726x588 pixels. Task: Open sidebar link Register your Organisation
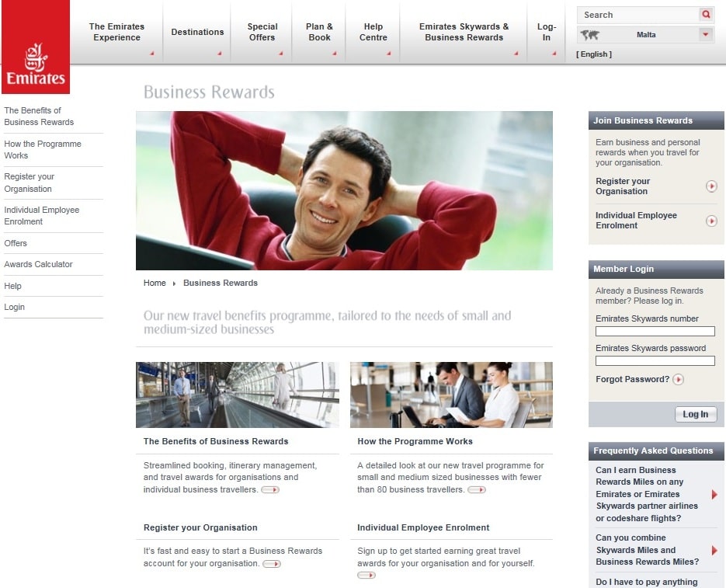coord(30,183)
